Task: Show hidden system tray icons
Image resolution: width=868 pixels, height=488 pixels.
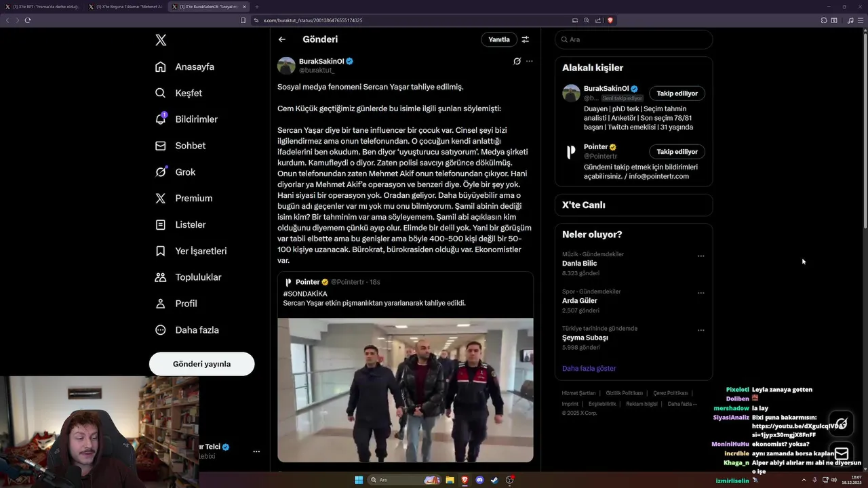Action: coord(805,480)
